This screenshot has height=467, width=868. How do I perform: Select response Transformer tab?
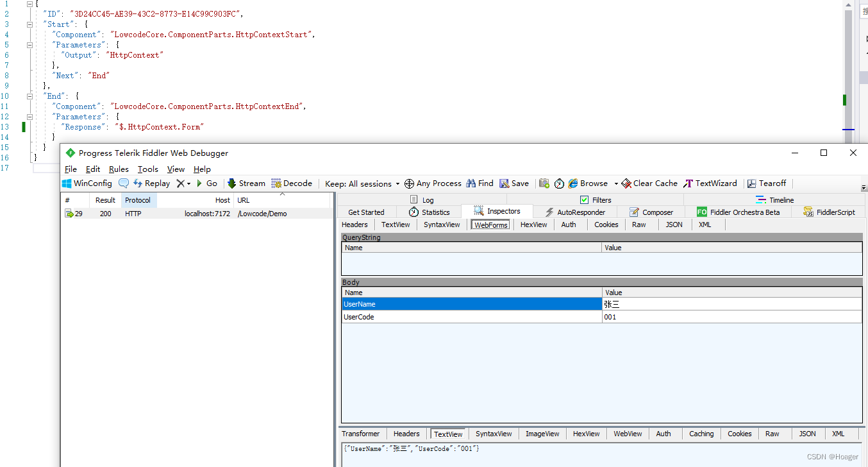[x=360, y=434]
